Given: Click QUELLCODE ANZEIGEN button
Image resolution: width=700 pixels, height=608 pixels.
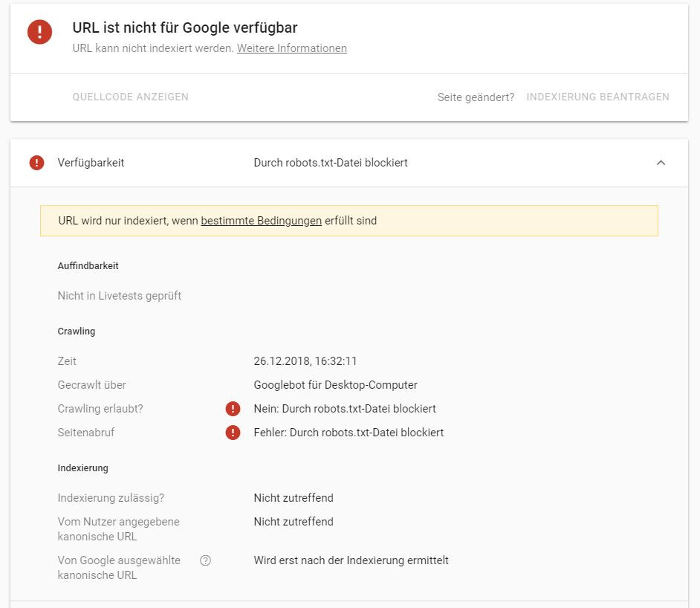Looking at the screenshot, I should [130, 97].
